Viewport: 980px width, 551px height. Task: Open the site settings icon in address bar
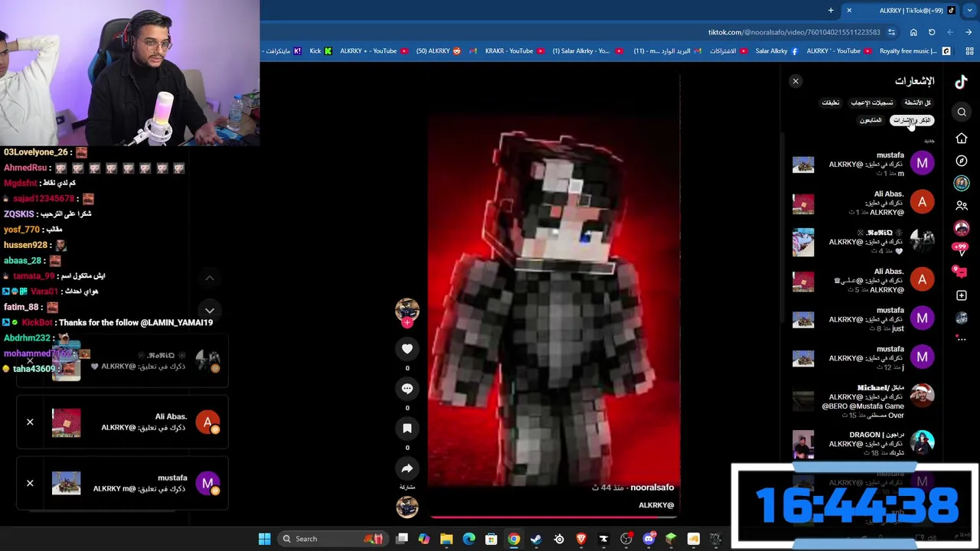coord(891,32)
